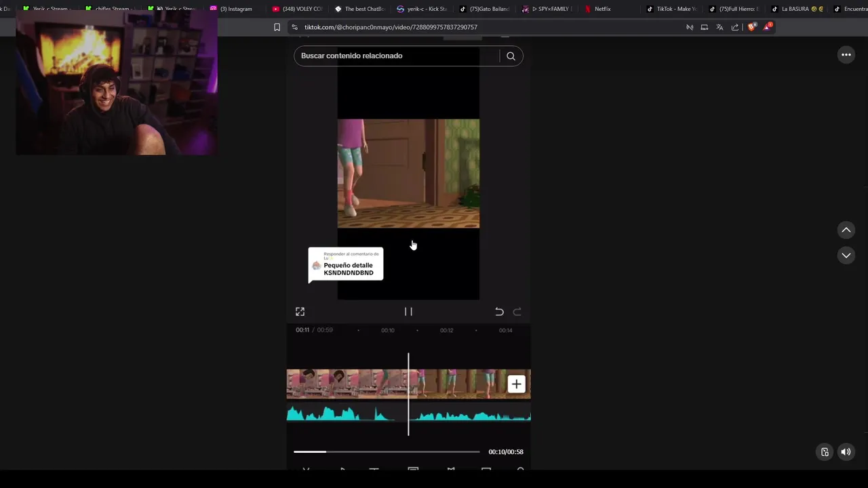Click the muted-audio icon in the address bar
Screen dimensions: 868x488
(689, 27)
